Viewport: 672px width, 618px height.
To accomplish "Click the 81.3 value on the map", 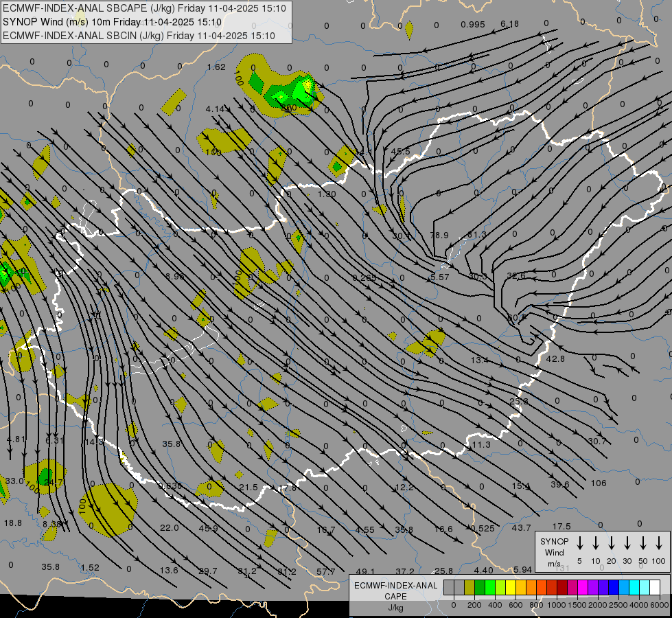I will (x=476, y=235).
